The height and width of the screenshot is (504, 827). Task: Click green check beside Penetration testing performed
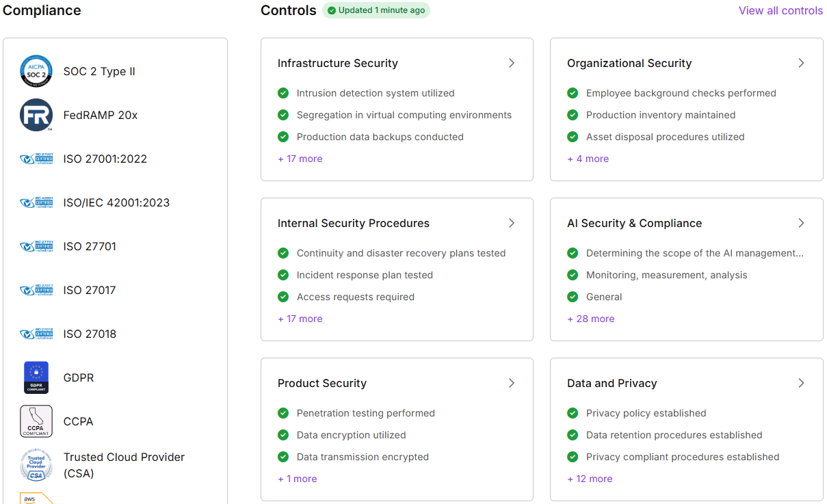coord(283,413)
